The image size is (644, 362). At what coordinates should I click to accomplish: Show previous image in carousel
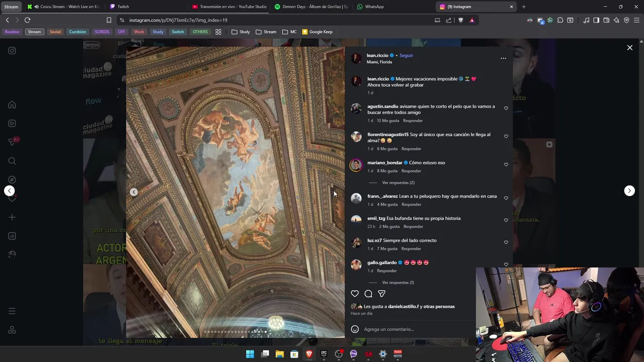point(134,192)
